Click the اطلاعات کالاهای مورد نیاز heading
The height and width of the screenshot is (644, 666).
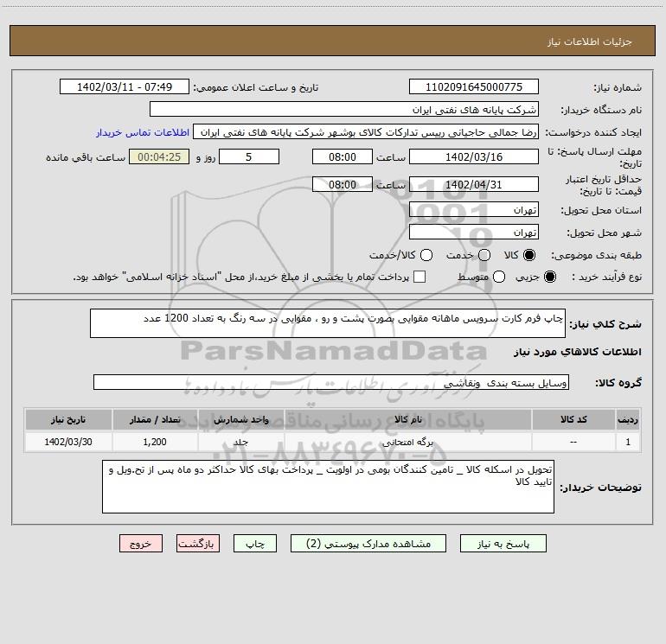click(577, 352)
